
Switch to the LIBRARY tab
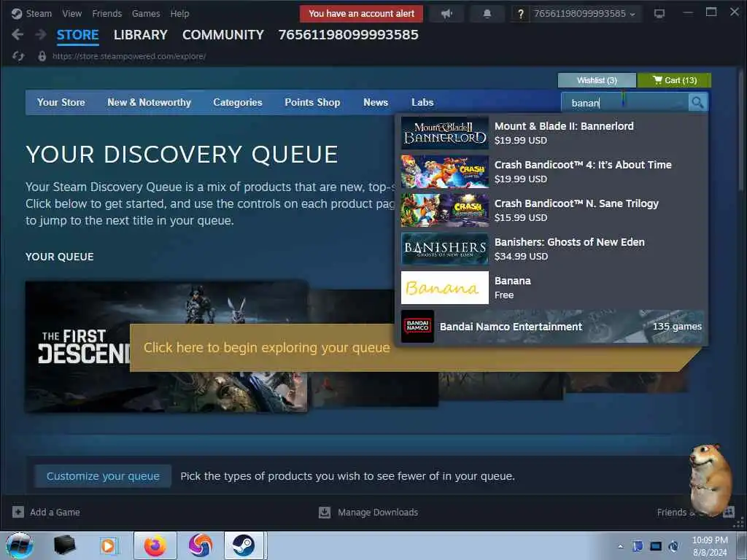click(x=141, y=35)
